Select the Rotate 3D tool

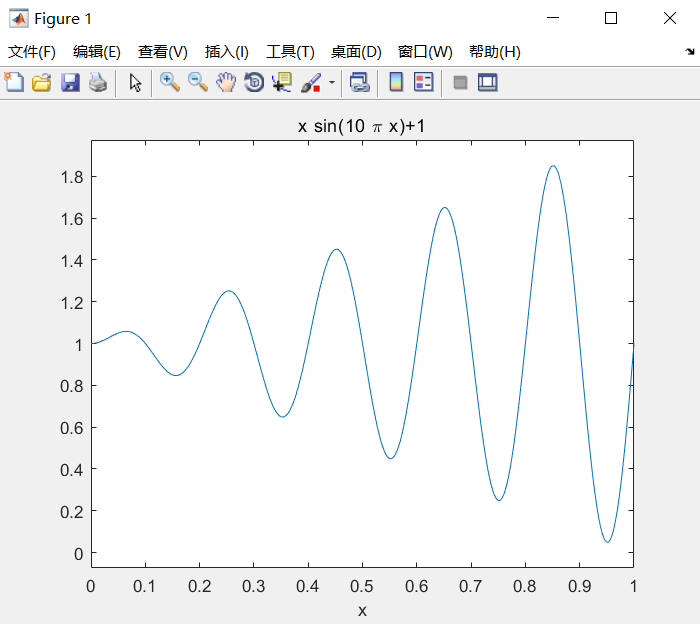(254, 83)
